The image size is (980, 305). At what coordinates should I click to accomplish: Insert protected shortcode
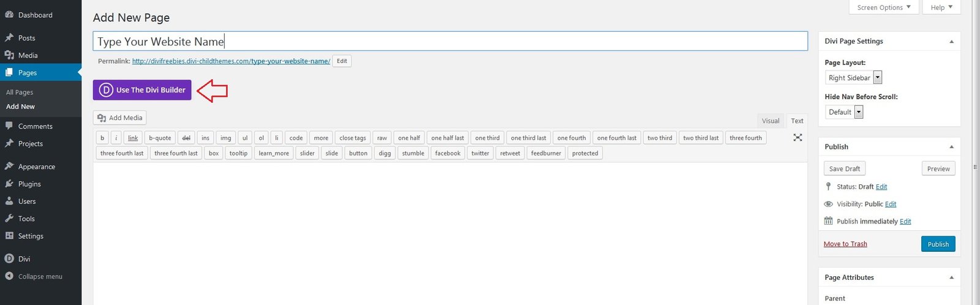coord(585,153)
